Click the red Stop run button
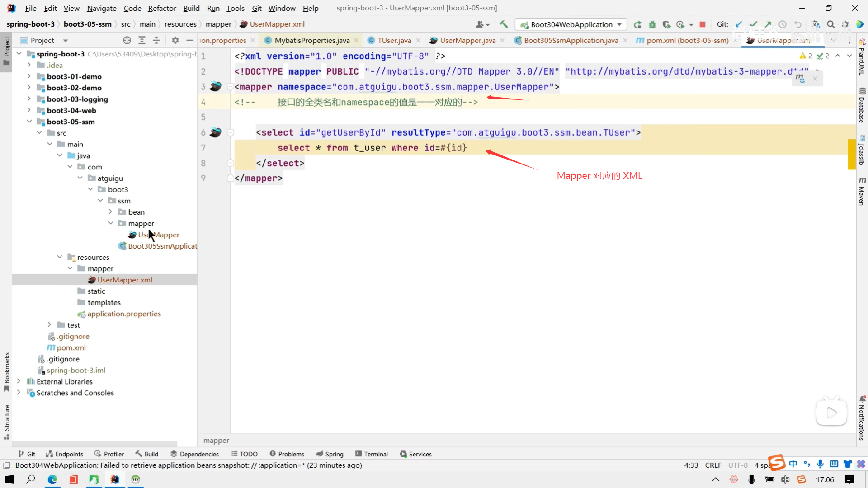868x488 pixels. click(x=703, y=24)
